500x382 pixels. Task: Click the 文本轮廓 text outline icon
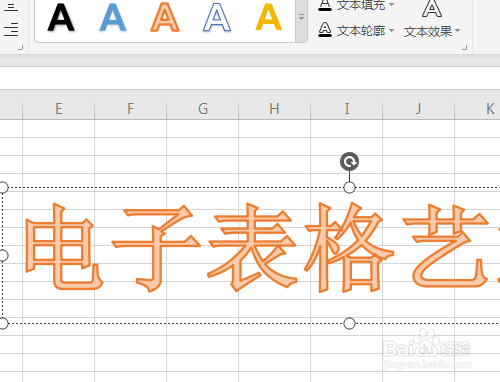[x=325, y=30]
